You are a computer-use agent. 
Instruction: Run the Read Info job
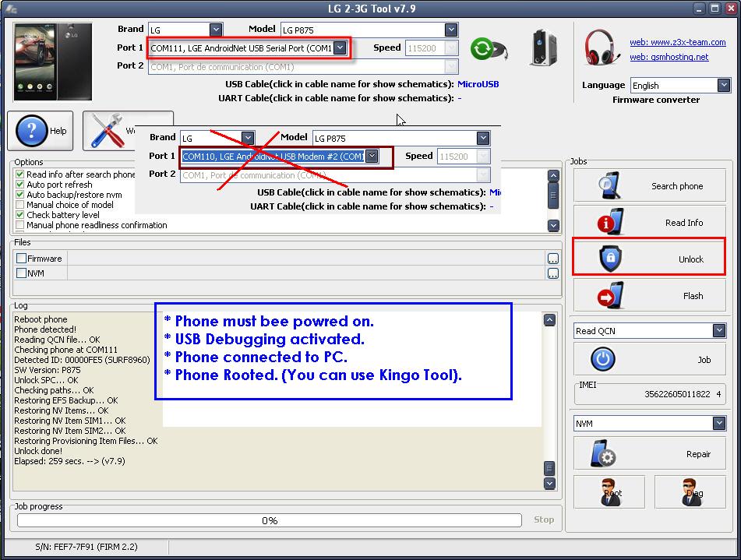(x=649, y=223)
